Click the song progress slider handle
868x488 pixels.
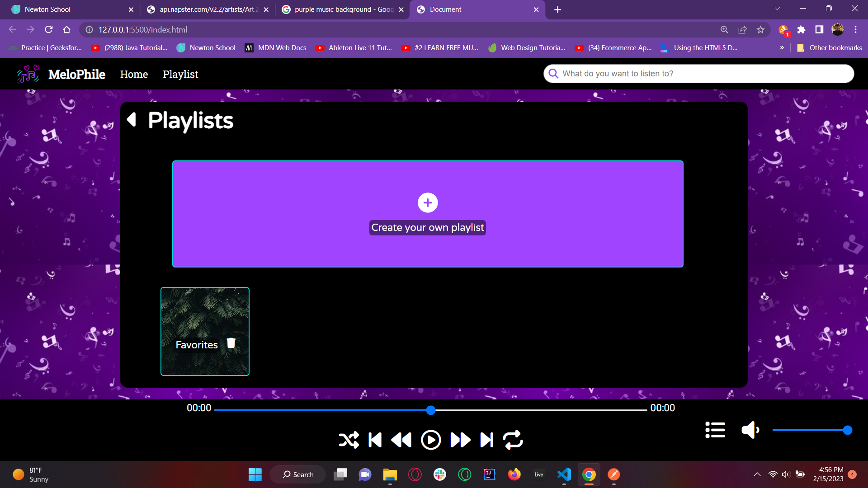pyautogui.click(x=431, y=410)
